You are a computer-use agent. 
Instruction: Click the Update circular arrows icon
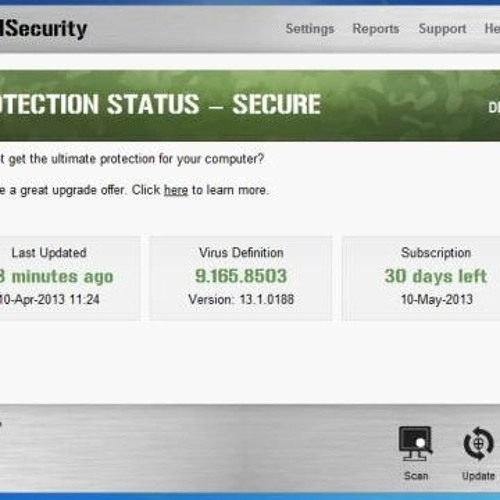pyautogui.click(x=478, y=444)
